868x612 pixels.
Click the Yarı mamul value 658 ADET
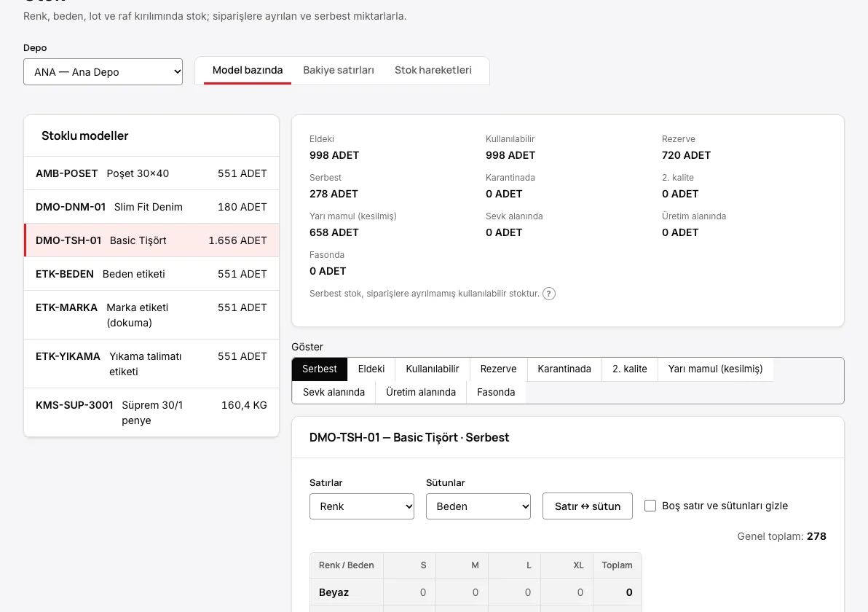tap(334, 232)
